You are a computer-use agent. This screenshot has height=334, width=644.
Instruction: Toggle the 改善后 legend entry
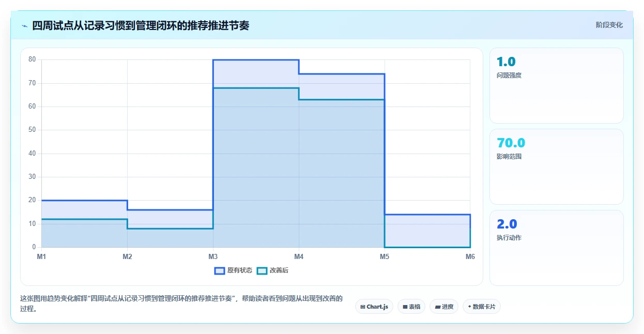(x=272, y=270)
